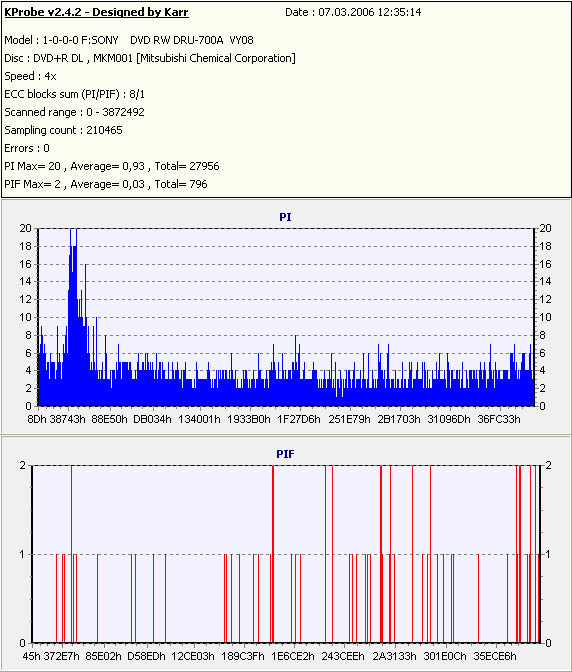
Task: Click the Sampling count 210465 line
Action: tap(63, 130)
